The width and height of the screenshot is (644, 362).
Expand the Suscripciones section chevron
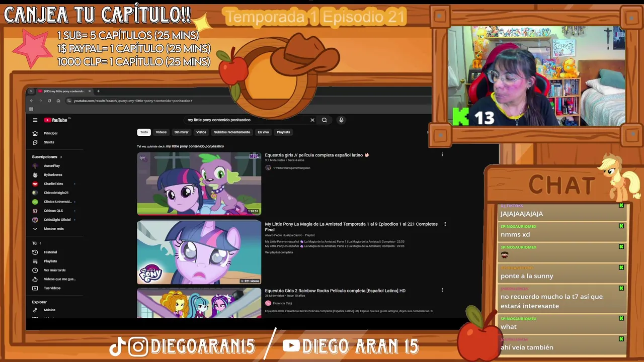coord(61,157)
